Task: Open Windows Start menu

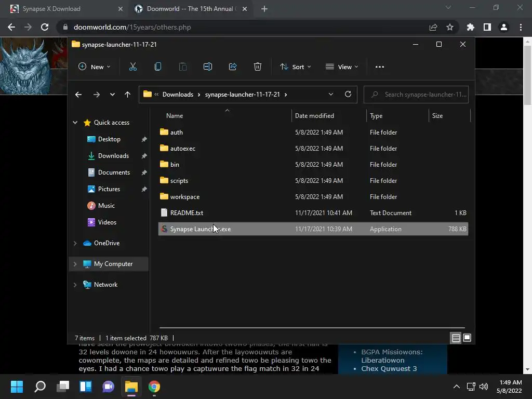Action: [17, 387]
